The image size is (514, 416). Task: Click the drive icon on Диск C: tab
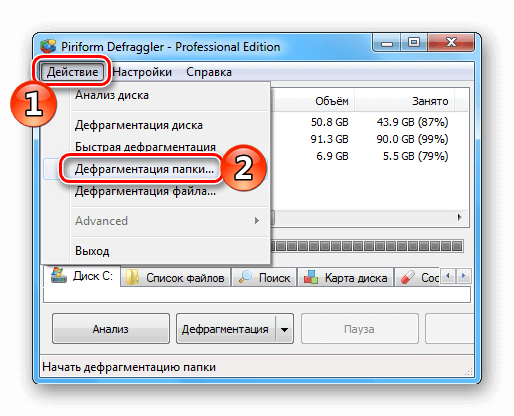tap(59, 275)
